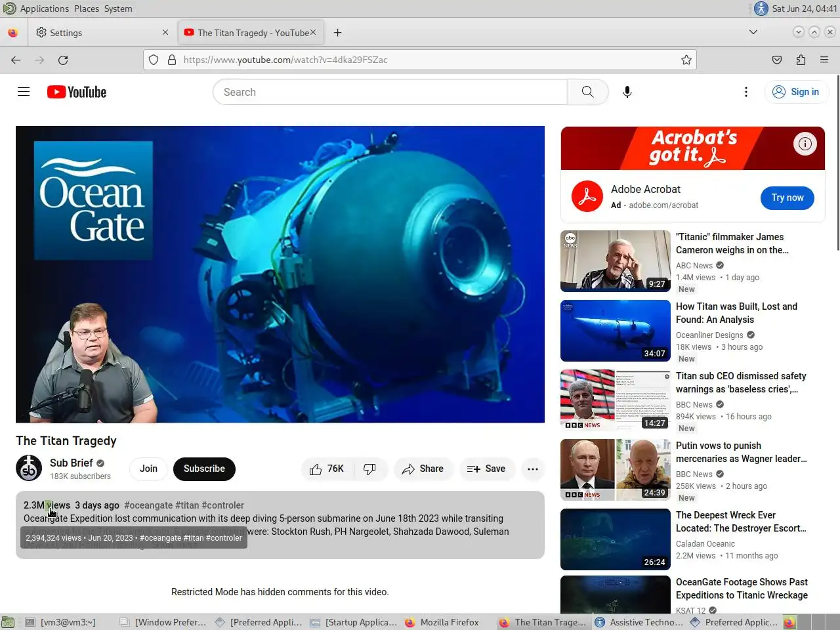Click the browser URL address bar
This screenshot has height=630, width=840.
coord(420,60)
